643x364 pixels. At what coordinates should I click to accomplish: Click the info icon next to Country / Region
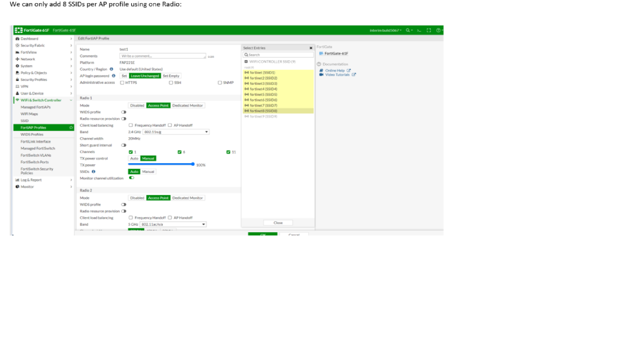(x=112, y=69)
